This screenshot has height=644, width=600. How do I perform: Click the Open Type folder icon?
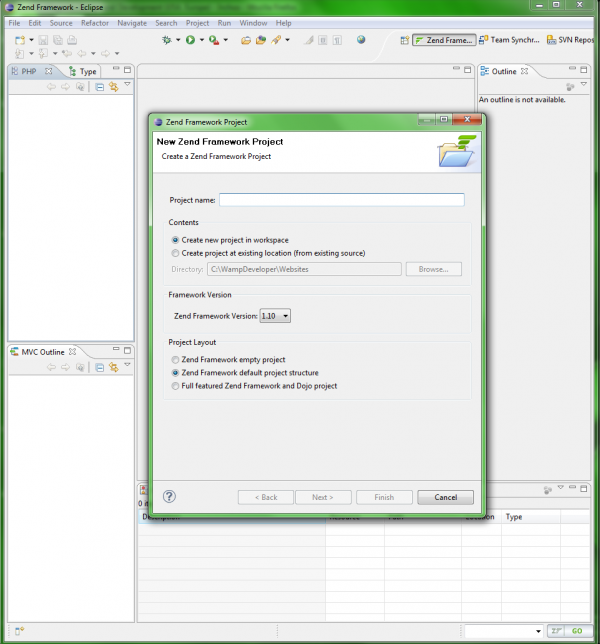tap(246, 40)
